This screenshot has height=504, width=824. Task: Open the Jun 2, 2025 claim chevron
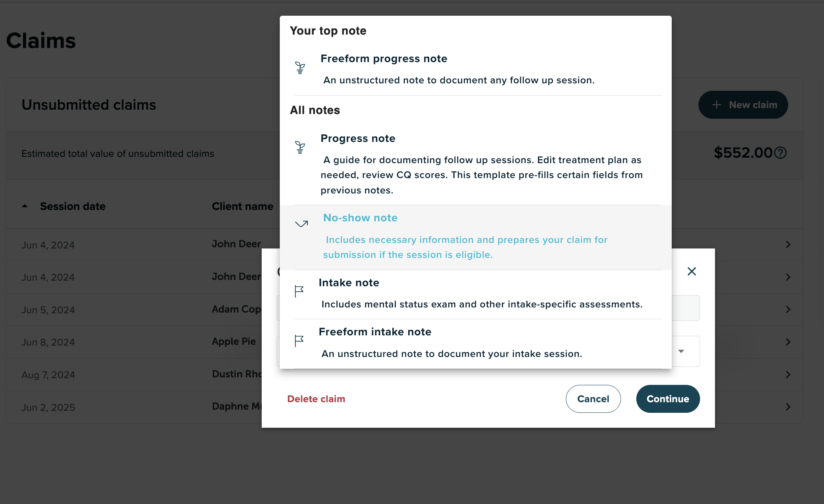[x=788, y=407]
